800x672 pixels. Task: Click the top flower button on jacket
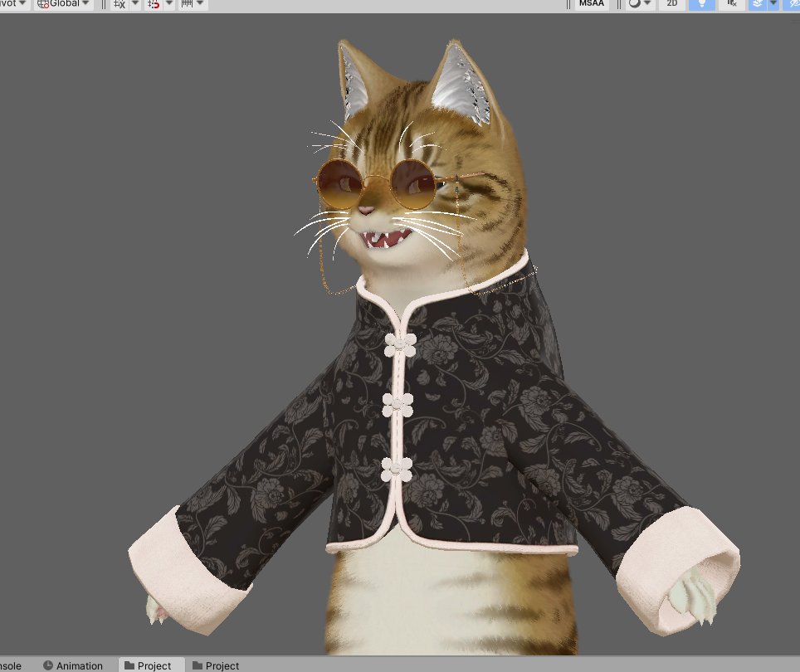tap(400, 345)
